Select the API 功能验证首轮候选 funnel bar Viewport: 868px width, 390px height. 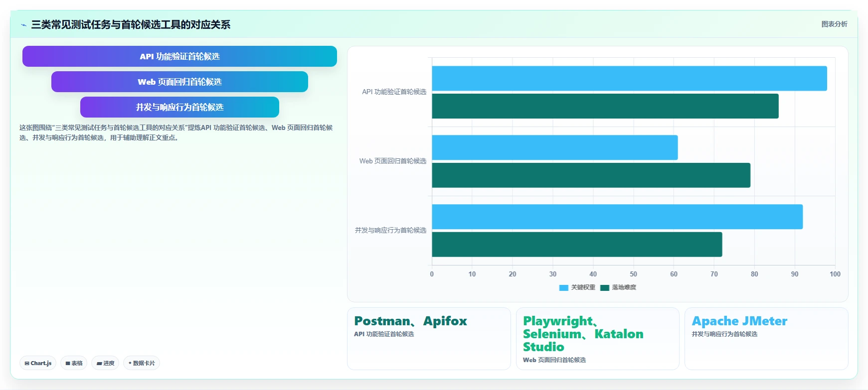click(179, 56)
